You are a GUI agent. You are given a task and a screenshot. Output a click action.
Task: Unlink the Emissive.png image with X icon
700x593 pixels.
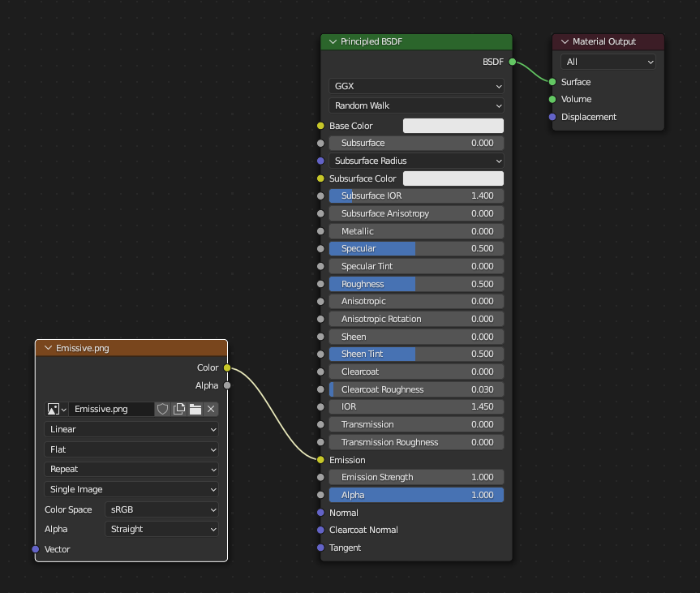click(x=211, y=409)
